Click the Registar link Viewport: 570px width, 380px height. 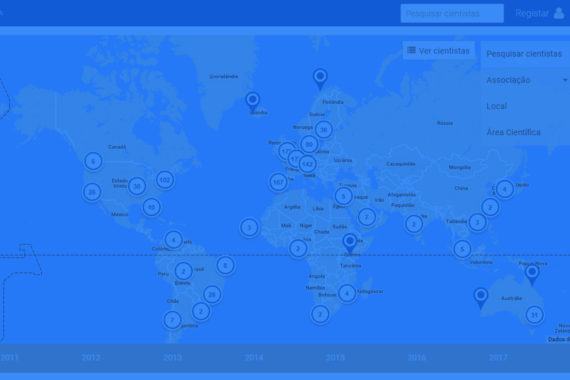pyautogui.click(x=531, y=13)
